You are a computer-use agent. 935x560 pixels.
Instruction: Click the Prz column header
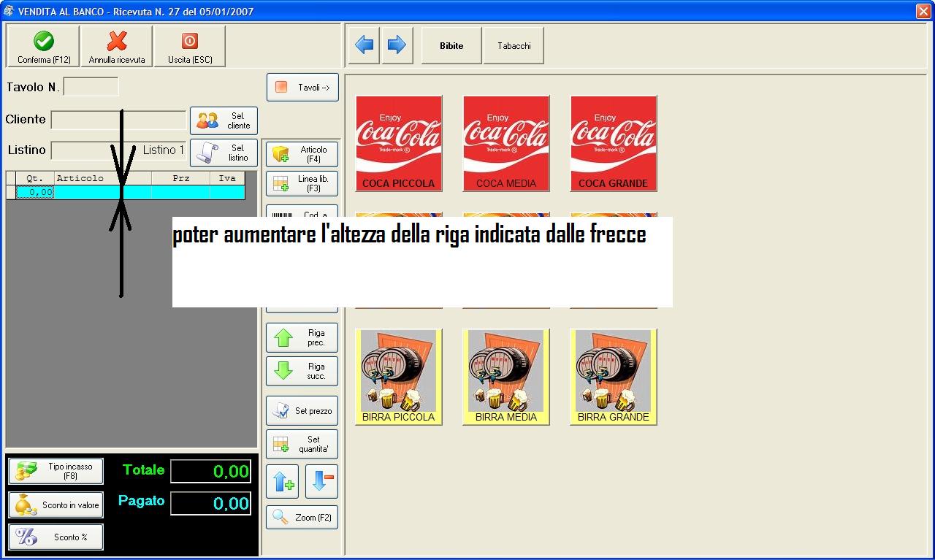(x=180, y=178)
